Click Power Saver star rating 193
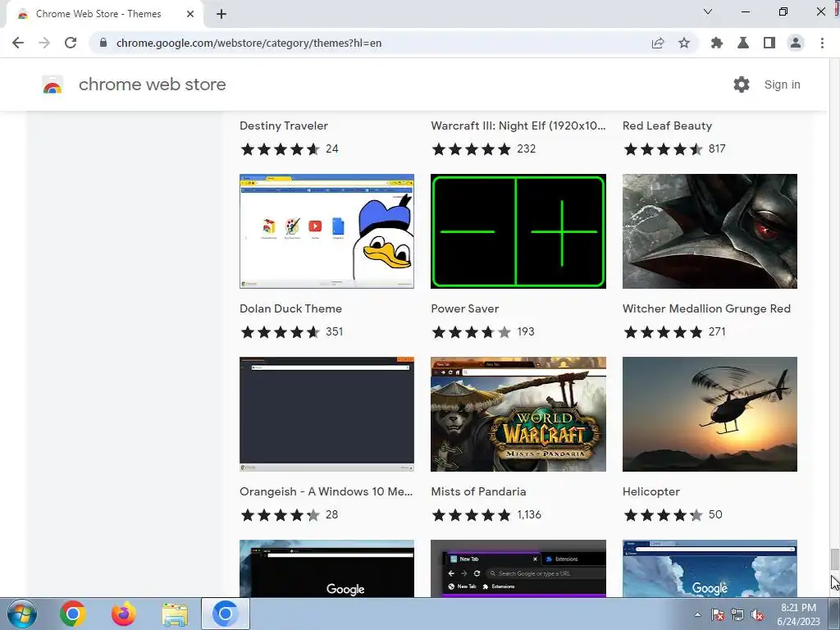This screenshot has width=840, height=630. [x=482, y=332]
